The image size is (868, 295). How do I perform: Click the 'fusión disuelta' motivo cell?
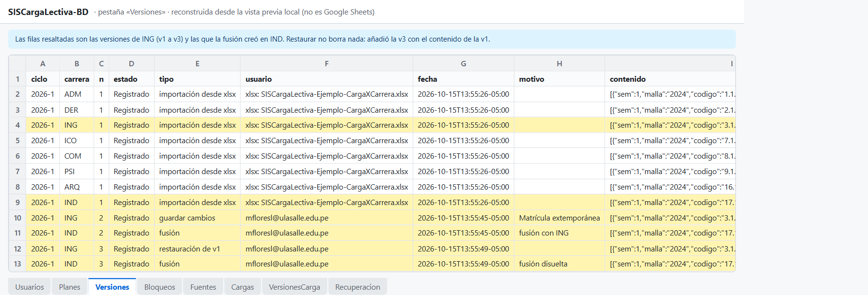tap(559, 264)
